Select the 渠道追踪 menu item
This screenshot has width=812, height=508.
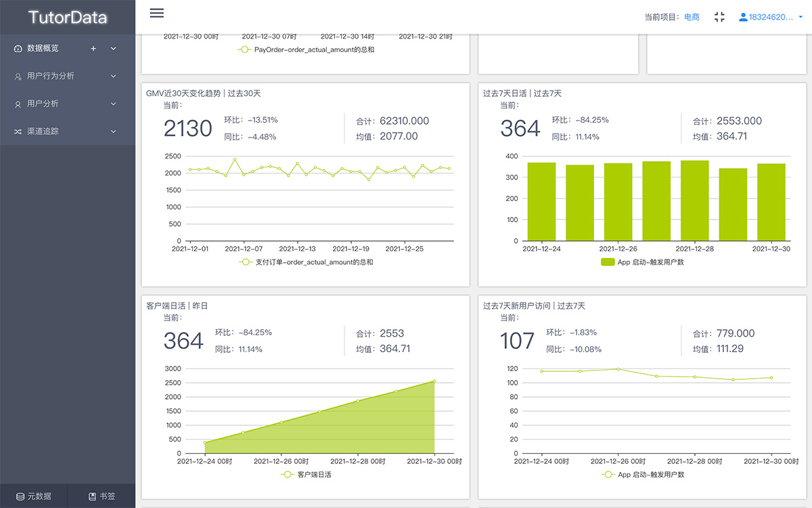43,131
